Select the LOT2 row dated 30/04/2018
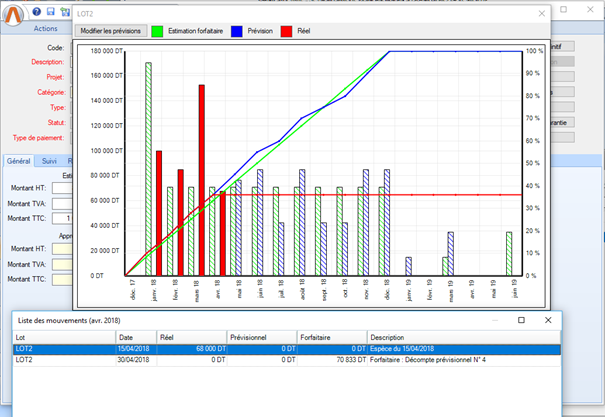 [x=200, y=363]
